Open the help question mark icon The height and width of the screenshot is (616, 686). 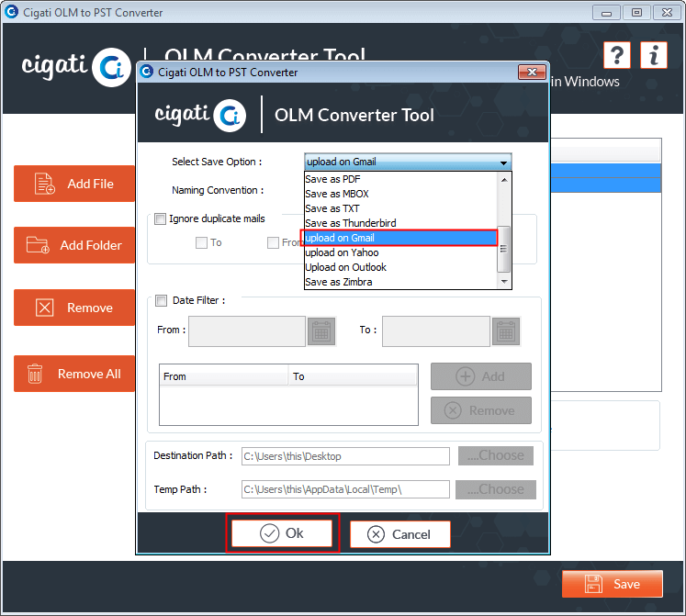[617, 55]
